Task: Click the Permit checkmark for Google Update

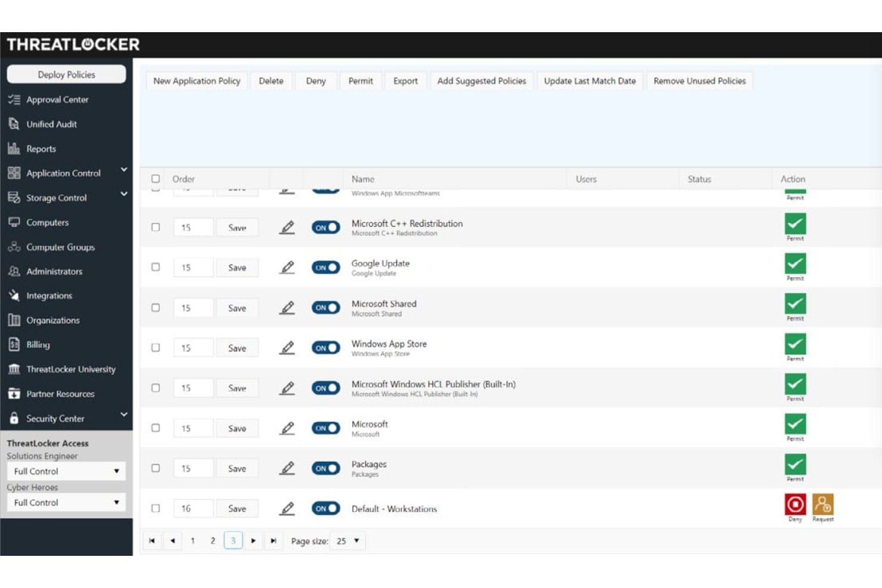Action: pyautogui.click(x=795, y=263)
